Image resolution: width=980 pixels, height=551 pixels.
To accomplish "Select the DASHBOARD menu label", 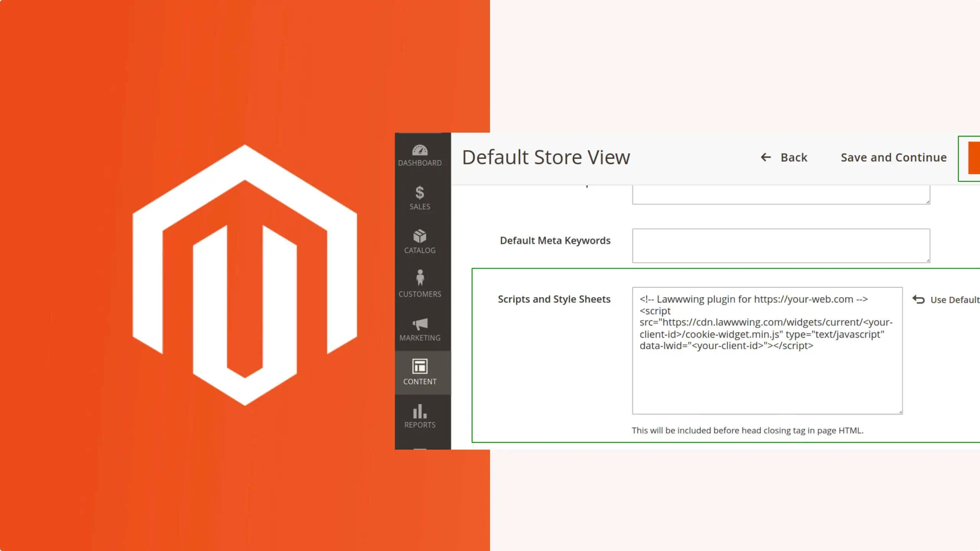I will click(420, 163).
